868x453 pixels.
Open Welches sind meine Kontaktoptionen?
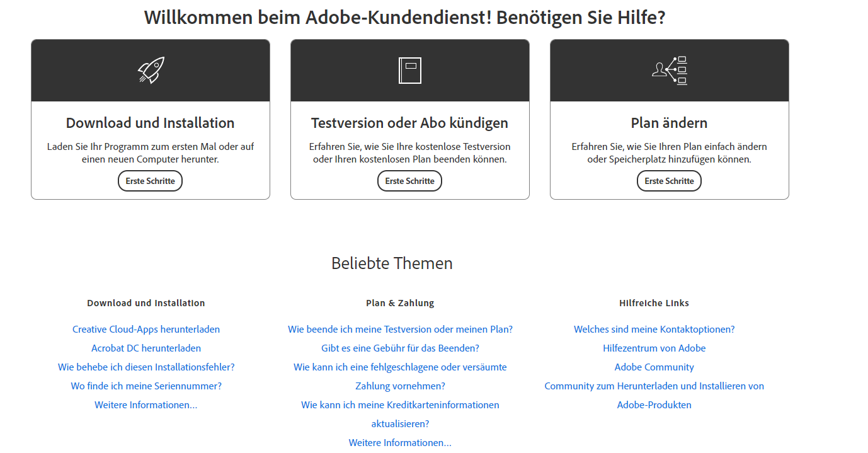coord(654,329)
